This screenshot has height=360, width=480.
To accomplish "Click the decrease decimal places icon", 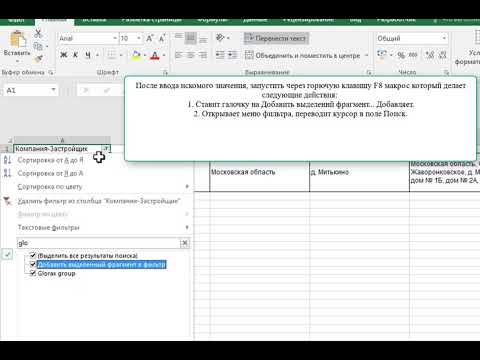I will click(x=443, y=55).
